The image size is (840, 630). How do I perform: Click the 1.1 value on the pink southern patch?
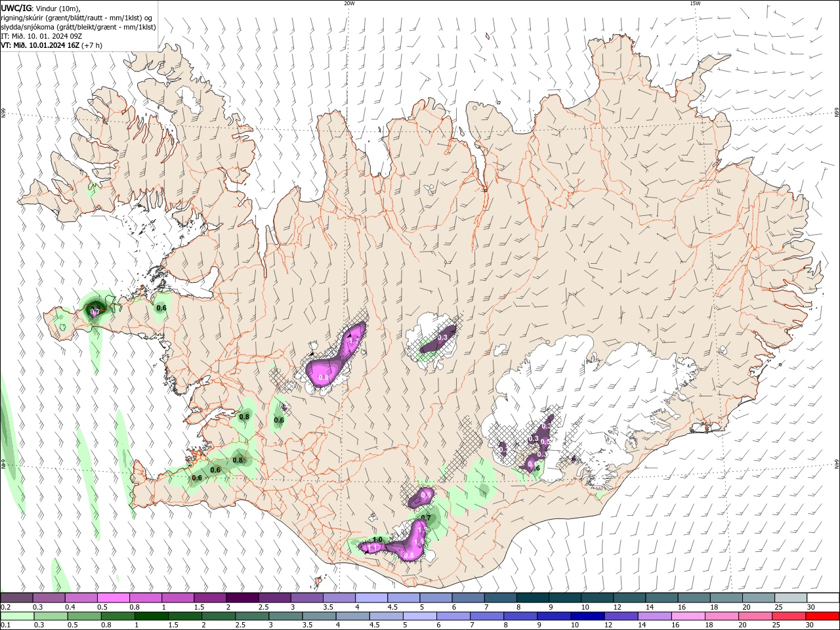click(372, 547)
